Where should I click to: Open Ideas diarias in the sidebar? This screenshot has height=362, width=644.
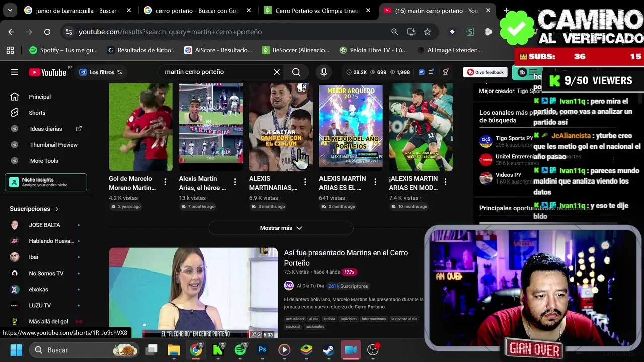tap(46, 129)
